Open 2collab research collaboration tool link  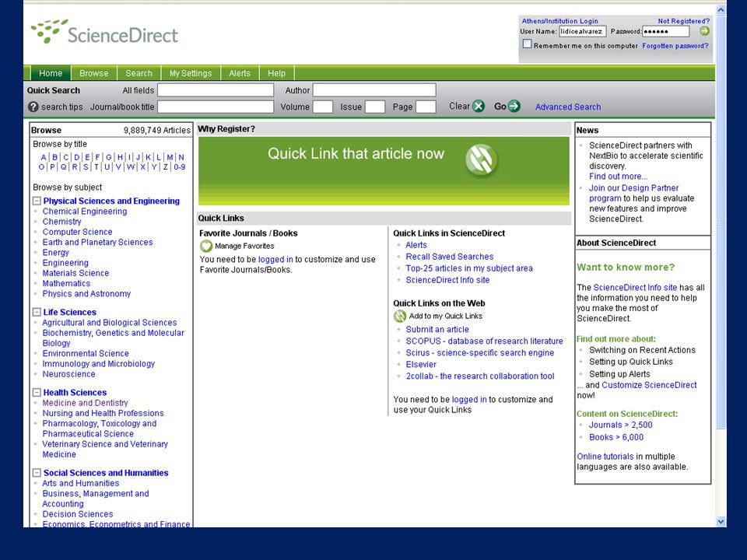tap(480, 376)
